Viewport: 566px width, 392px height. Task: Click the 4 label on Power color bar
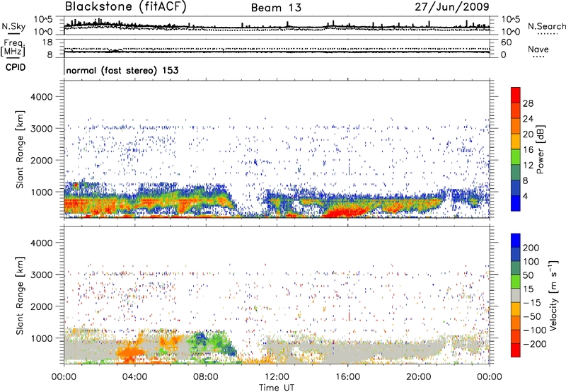(525, 197)
